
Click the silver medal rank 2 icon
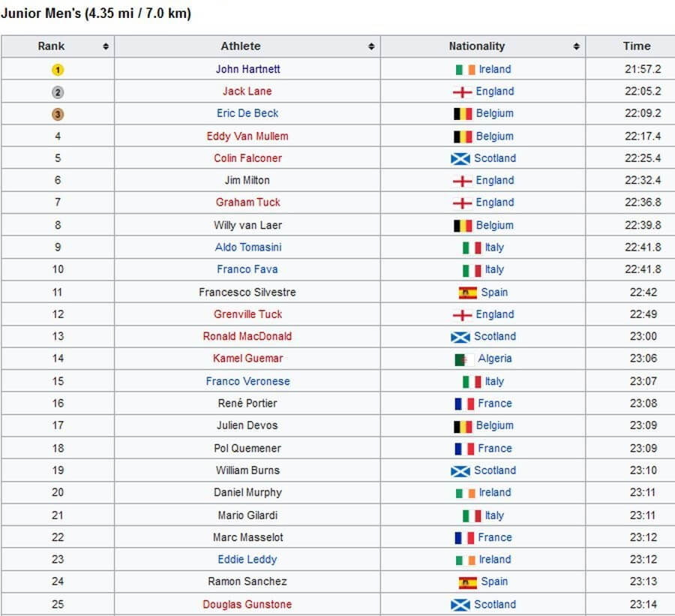point(58,92)
